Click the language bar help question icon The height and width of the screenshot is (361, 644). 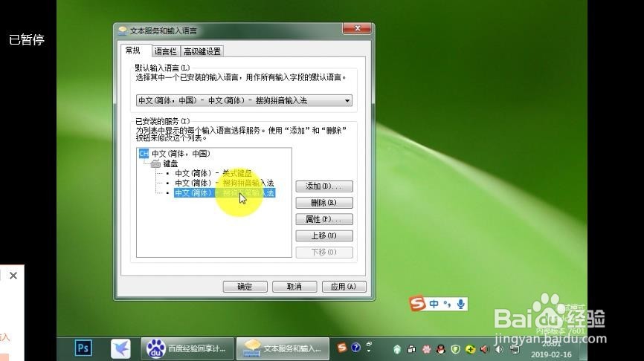coord(355,348)
